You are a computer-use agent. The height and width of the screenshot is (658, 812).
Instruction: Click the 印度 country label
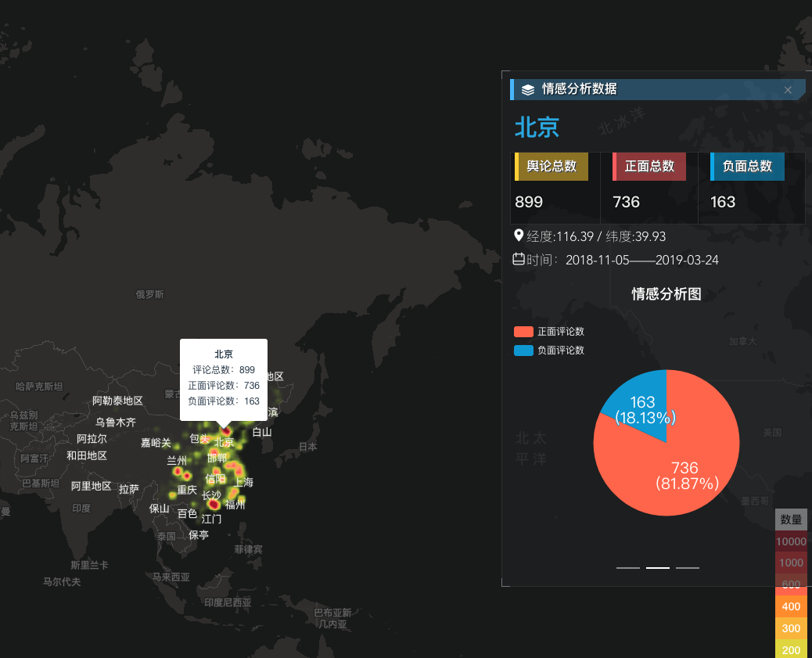point(81,509)
